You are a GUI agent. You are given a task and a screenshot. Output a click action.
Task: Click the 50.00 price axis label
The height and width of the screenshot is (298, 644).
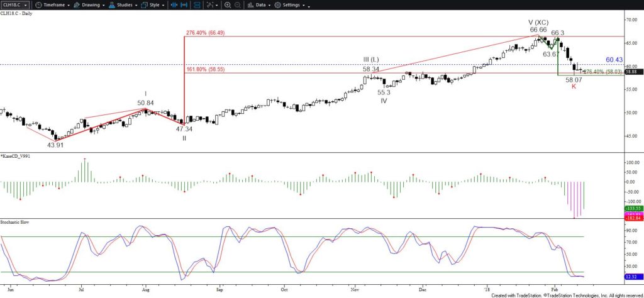pos(631,113)
